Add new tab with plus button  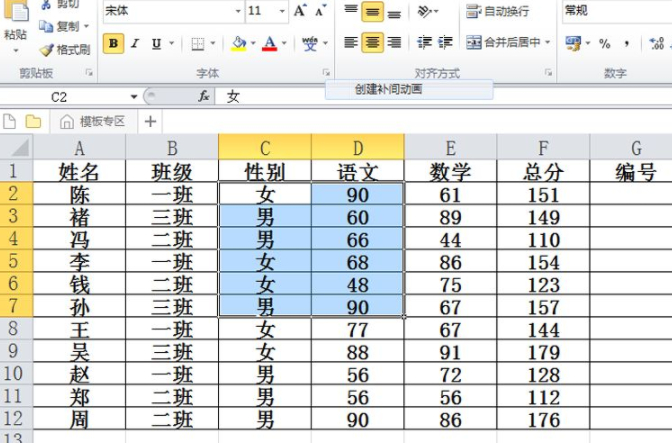tap(150, 122)
